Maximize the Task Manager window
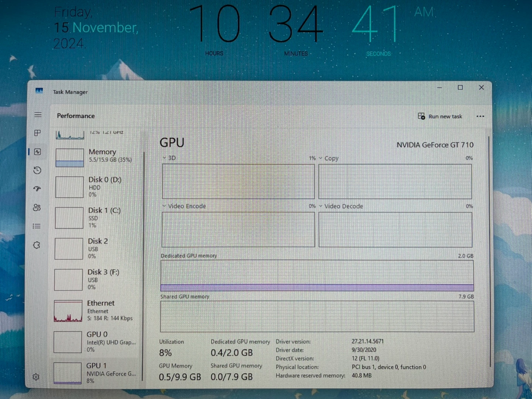 click(460, 88)
